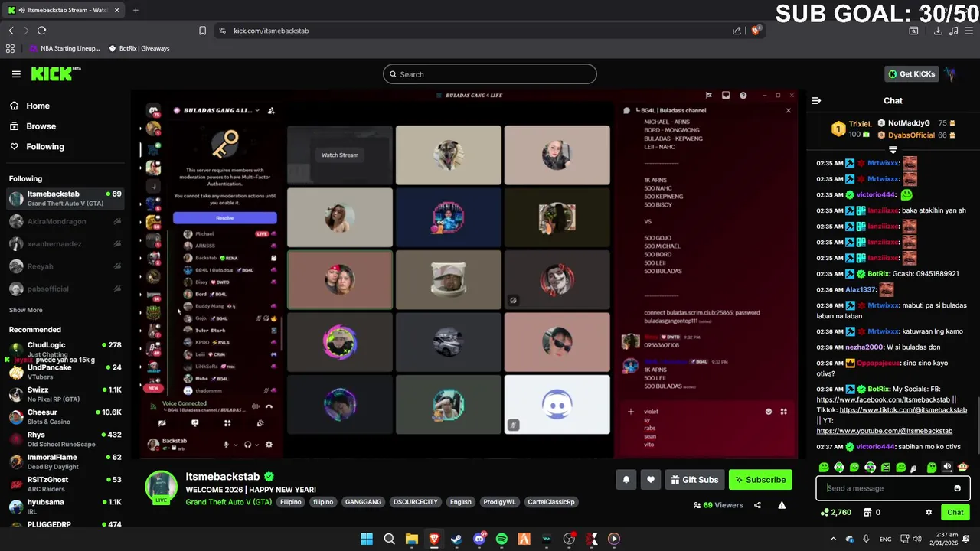
Task: Expand the BULADAS GANG 4 LIFE server dropdown
Action: (x=257, y=110)
